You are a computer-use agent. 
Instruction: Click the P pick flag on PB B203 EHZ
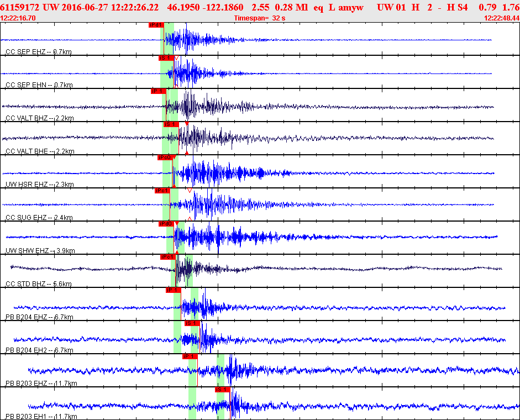[x=189, y=356]
